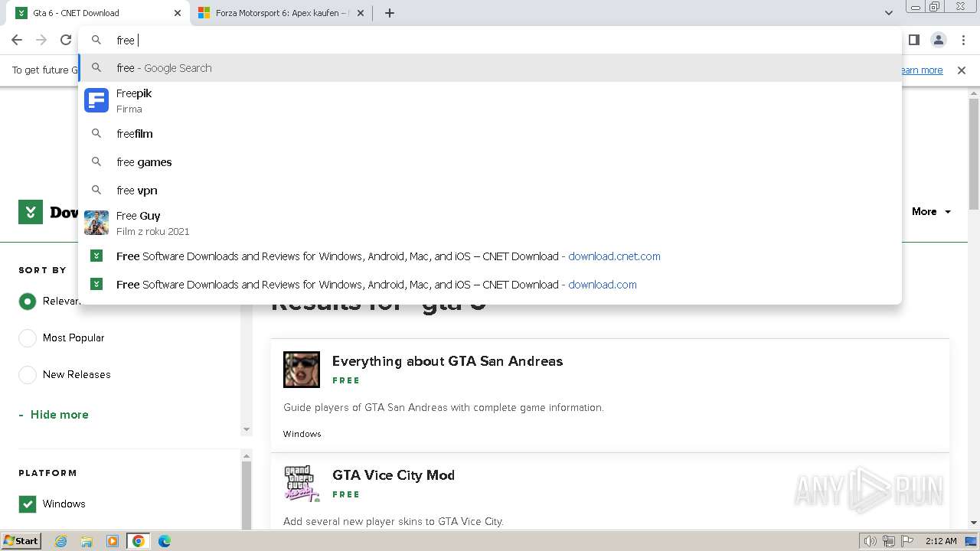Open Microsoft Edge from the taskbar
This screenshot has width=980, height=551.
click(x=164, y=541)
